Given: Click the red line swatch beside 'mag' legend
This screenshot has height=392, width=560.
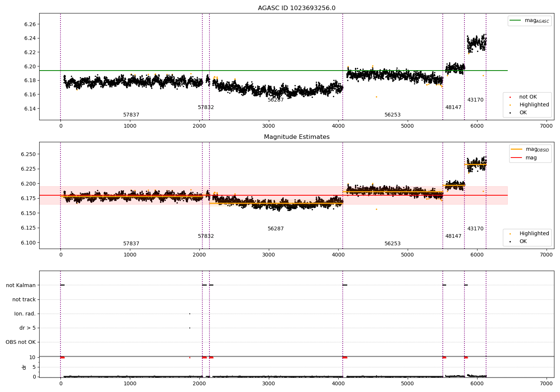Looking at the screenshot, I should pyautogui.click(x=516, y=158).
